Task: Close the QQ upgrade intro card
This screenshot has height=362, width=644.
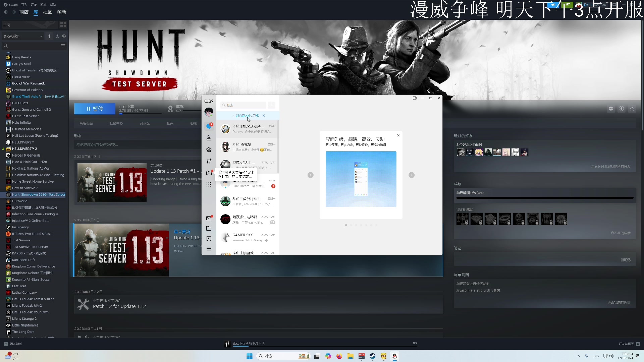Action: (398, 135)
